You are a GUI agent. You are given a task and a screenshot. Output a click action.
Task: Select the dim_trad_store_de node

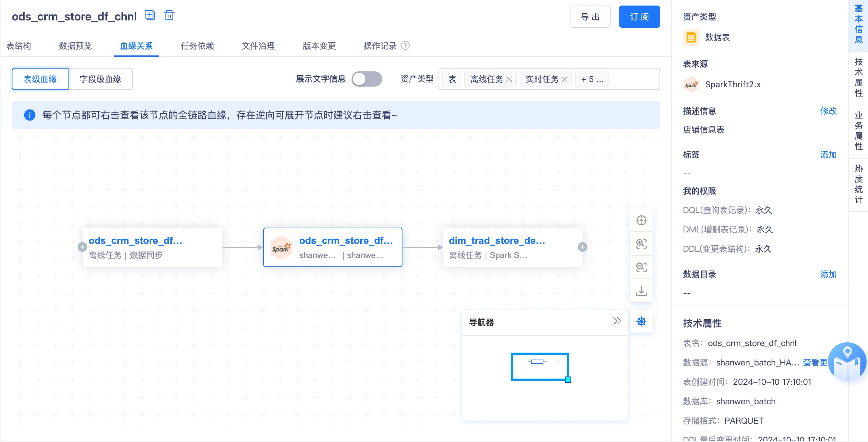pyautogui.click(x=513, y=247)
